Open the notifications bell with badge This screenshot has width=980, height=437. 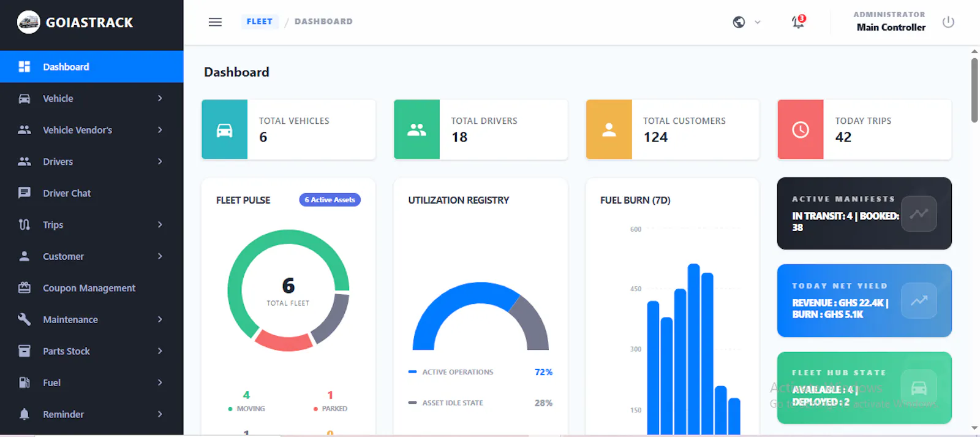click(798, 22)
